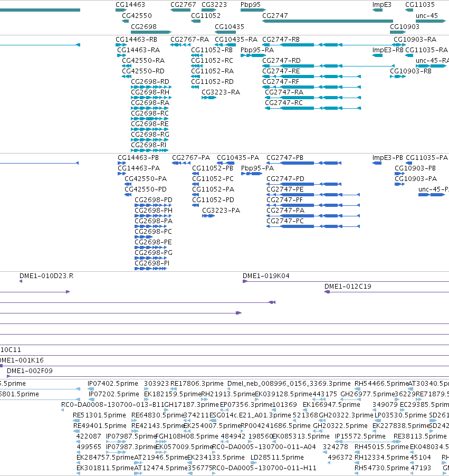Select protein label CG14463-PB
The image size is (449, 476).
coord(138,158)
